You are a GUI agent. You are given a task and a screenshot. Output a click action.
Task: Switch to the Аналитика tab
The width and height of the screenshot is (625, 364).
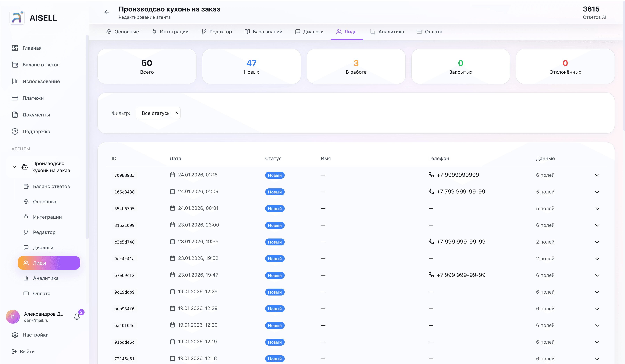pos(387,31)
